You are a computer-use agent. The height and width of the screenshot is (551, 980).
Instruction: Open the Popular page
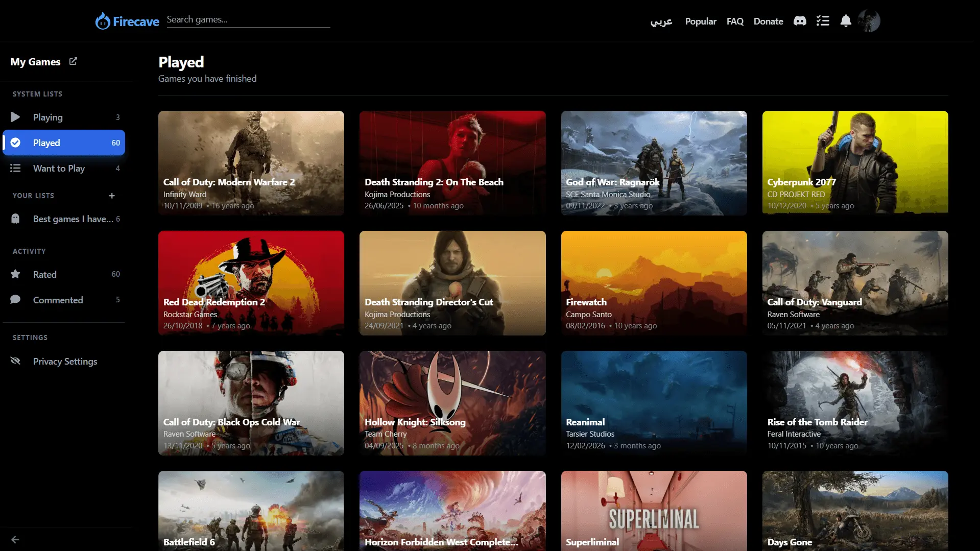701,21
